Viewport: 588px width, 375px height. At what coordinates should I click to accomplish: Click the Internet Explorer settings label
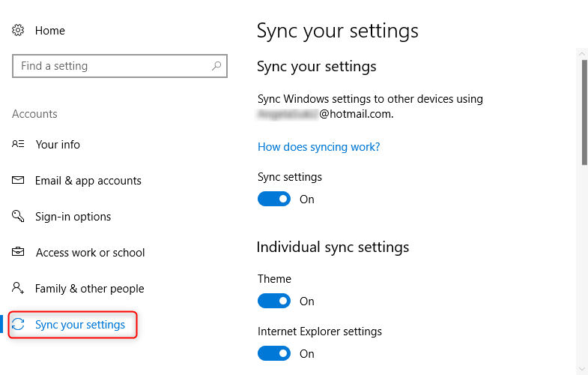[320, 331]
